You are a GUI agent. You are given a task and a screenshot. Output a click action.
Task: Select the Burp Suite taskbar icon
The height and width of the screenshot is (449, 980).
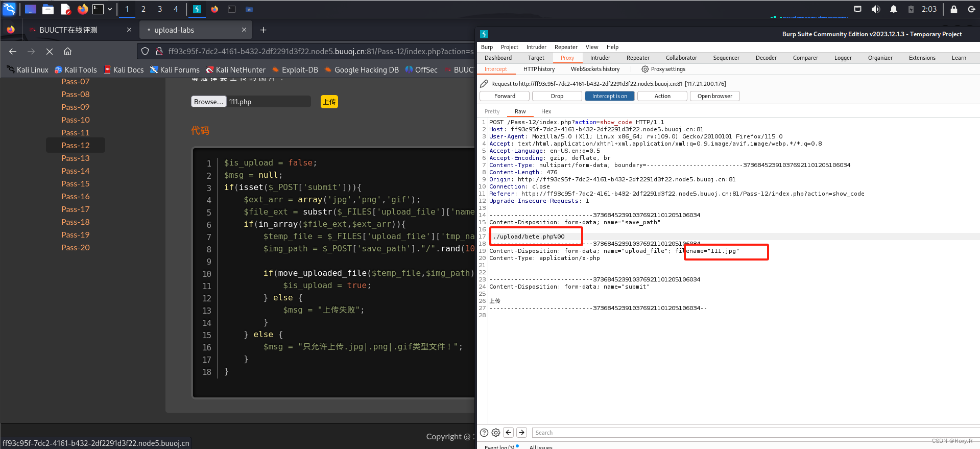(x=197, y=9)
